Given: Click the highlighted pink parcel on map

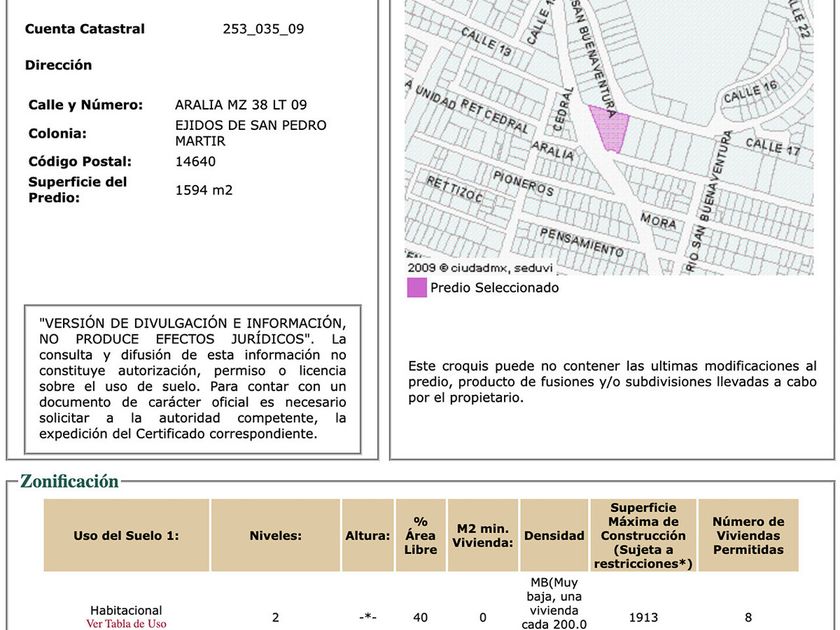Looking at the screenshot, I should 610,129.
